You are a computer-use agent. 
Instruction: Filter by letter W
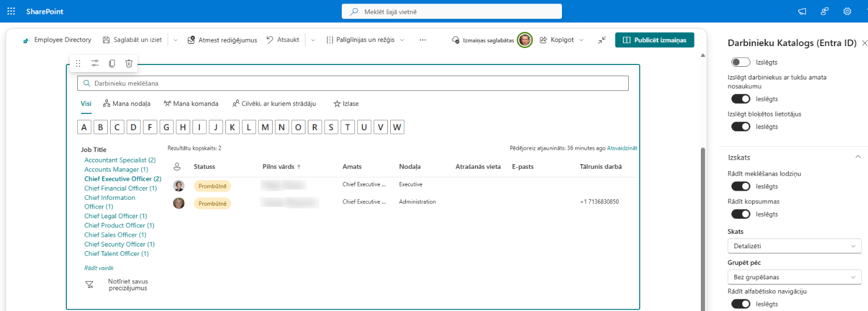(x=397, y=127)
